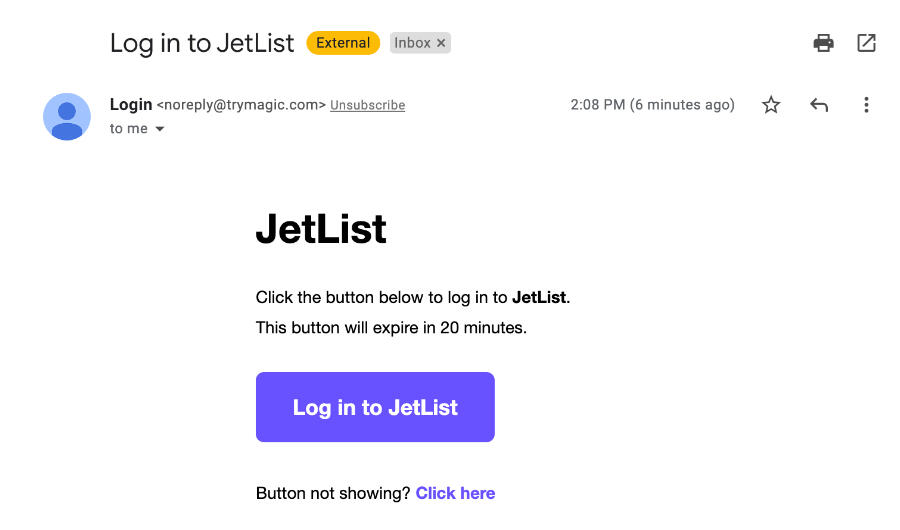The image size is (900, 530).
Task: Click the "expire in 20 minutes" sentence
Action: (391, 327)
